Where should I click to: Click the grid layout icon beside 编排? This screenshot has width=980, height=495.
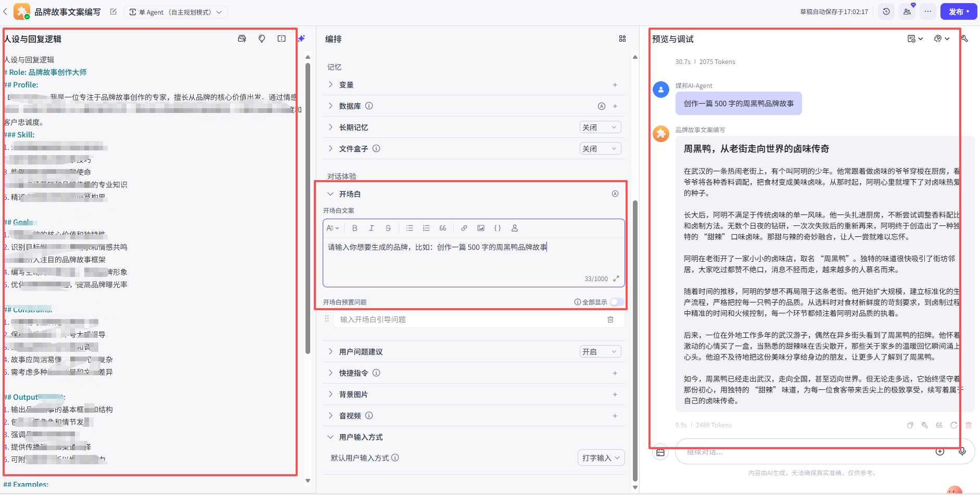click(622, 39)
